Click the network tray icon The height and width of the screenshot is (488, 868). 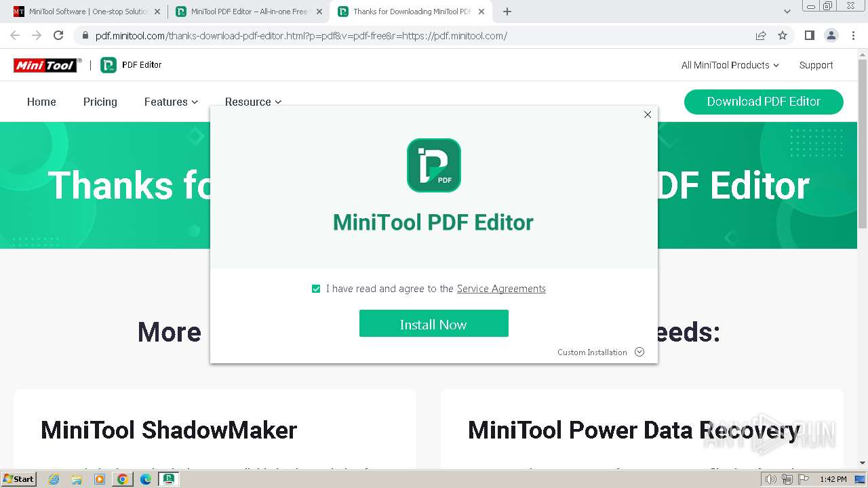coord(787,479)
